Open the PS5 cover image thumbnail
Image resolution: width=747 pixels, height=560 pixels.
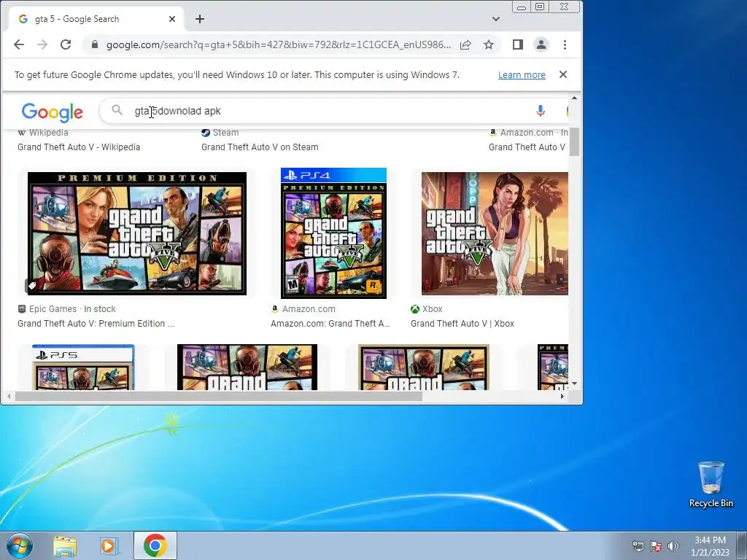(83, 367)
